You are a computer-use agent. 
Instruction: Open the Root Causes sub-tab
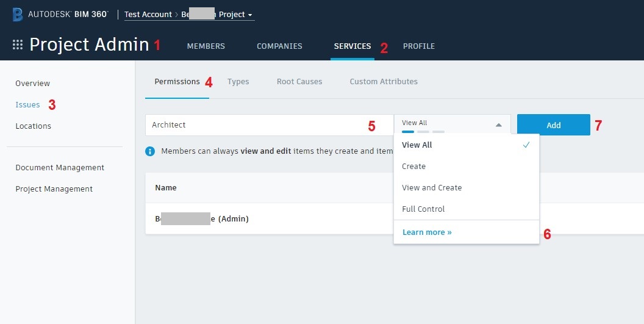pos(299,81)
